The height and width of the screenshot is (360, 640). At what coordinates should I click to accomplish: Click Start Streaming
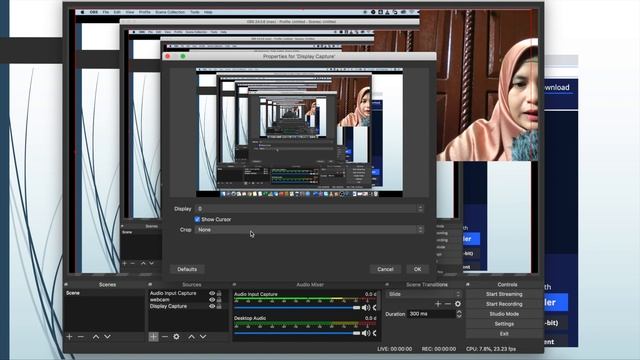coord(504,294)
